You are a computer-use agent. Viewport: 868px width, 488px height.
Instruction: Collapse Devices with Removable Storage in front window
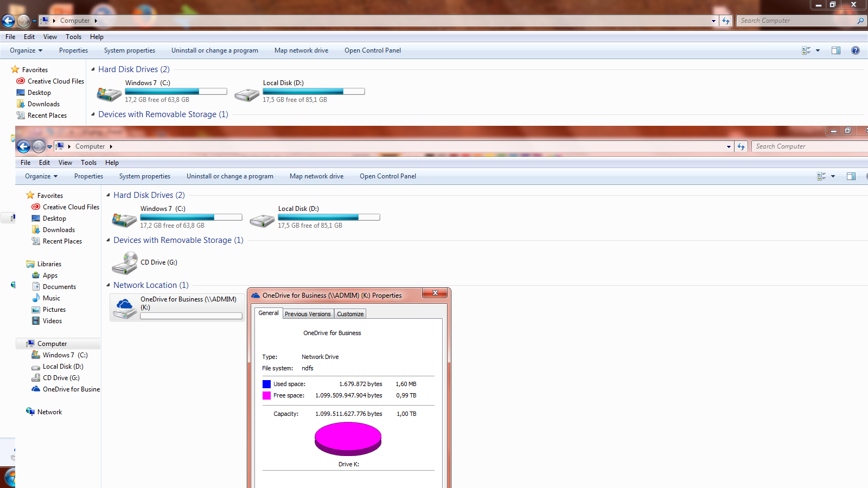click(x=108, y=240)
